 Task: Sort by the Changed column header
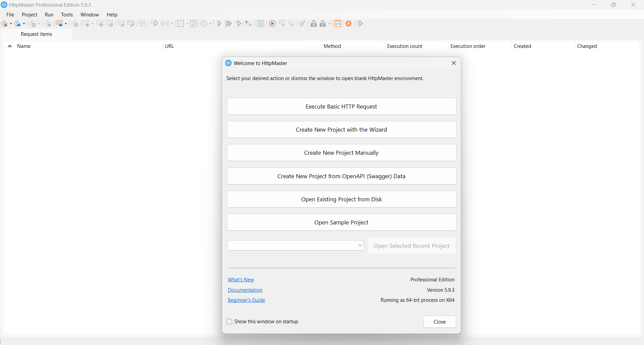(606, 46)
